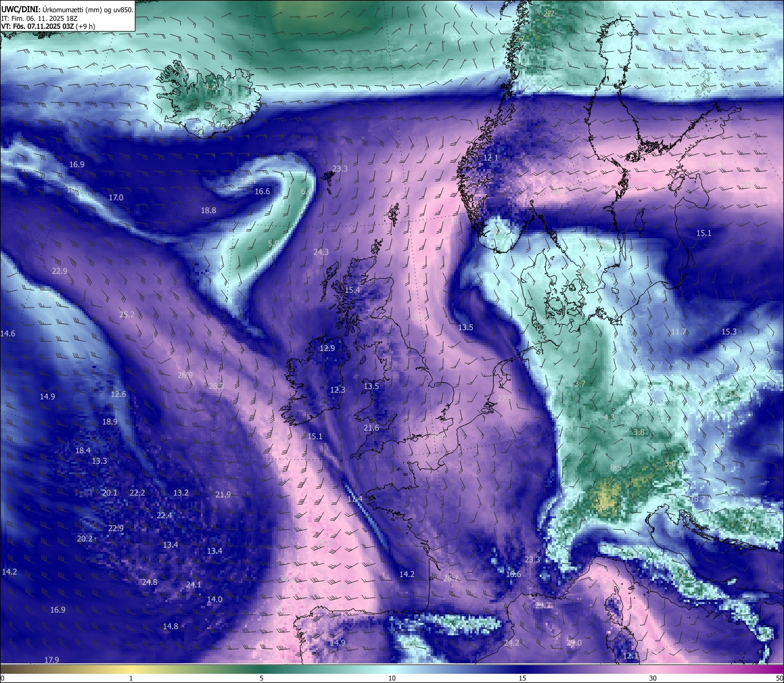The image size is (784, 683).
Task: Click the 13.3 value on the map
Action: (x=99, y=461)
